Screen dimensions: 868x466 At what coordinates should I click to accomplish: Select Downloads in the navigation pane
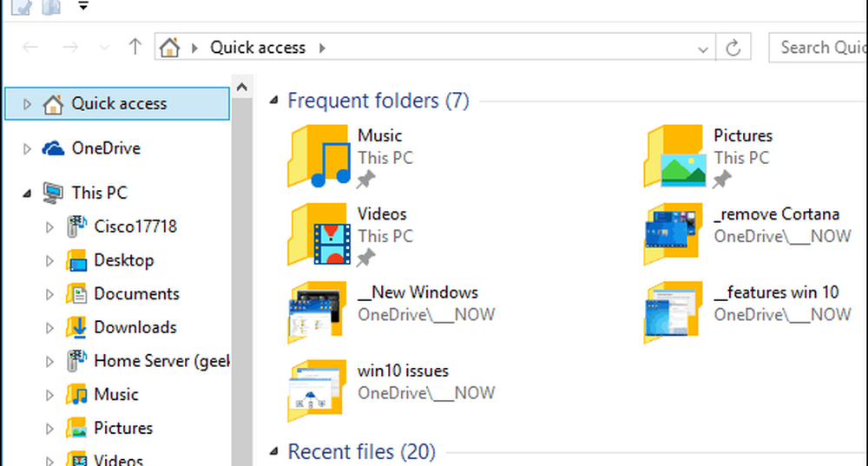point(135,327)
